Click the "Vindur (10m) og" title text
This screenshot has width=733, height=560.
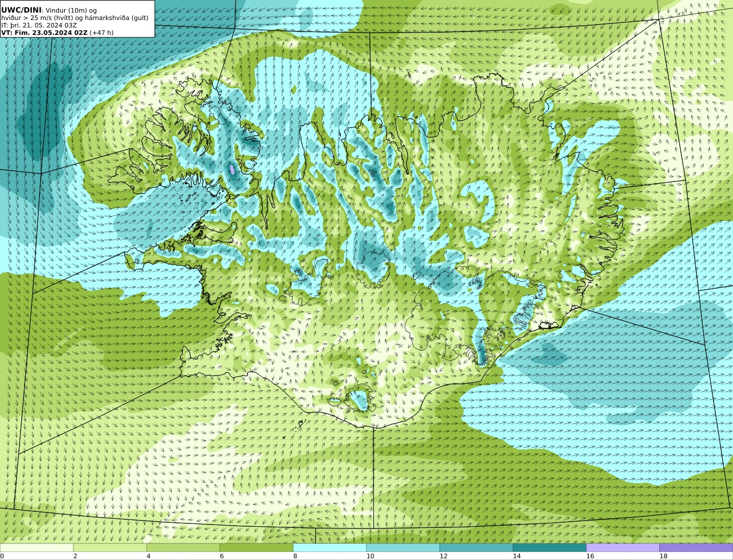click(70, 10)
